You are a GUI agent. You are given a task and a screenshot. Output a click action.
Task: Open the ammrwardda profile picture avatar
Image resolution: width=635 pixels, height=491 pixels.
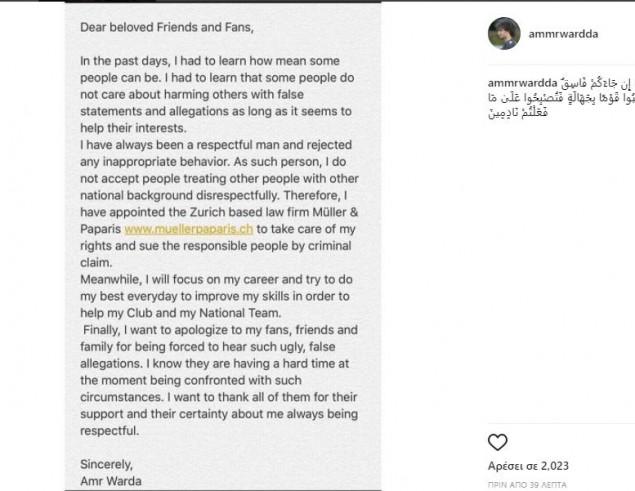pyautogui.click(x=503, y=33)
